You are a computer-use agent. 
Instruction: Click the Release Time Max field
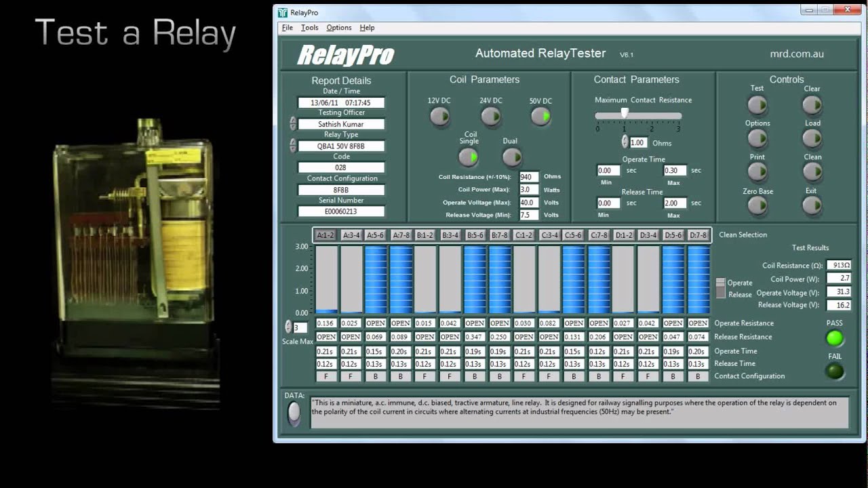point(675,203)
